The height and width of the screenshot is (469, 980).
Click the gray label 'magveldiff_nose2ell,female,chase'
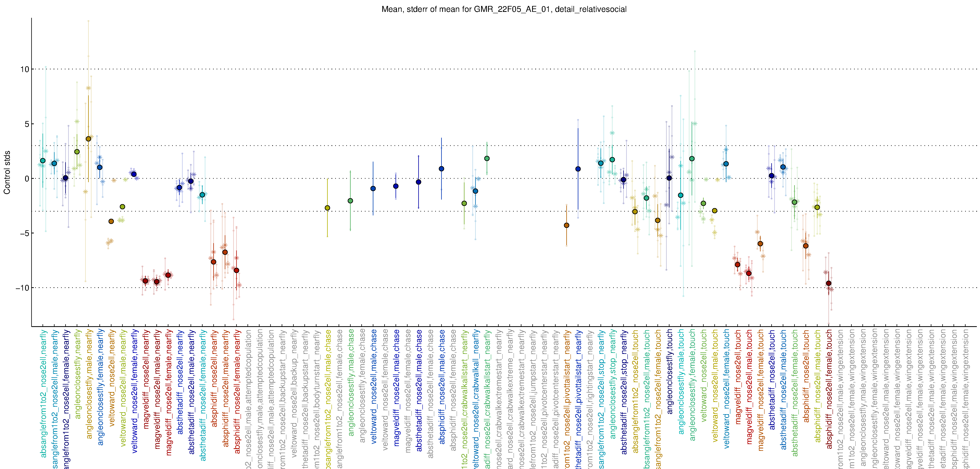pos(408,391)
